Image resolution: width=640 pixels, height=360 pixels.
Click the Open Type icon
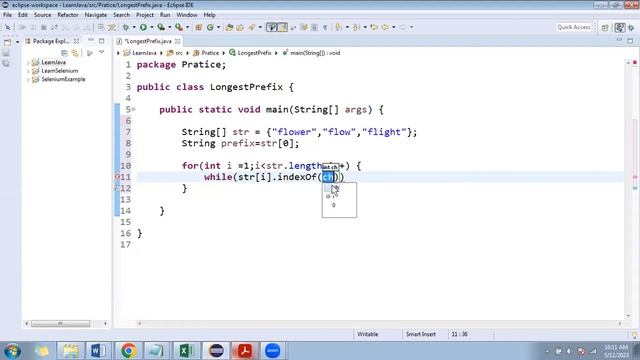point(229,27)
